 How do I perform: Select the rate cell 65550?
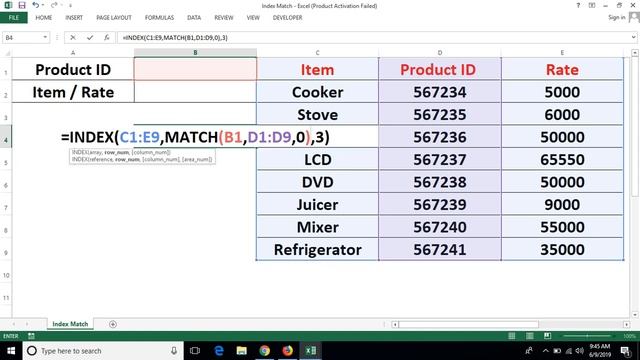click(x=562, y=159)
